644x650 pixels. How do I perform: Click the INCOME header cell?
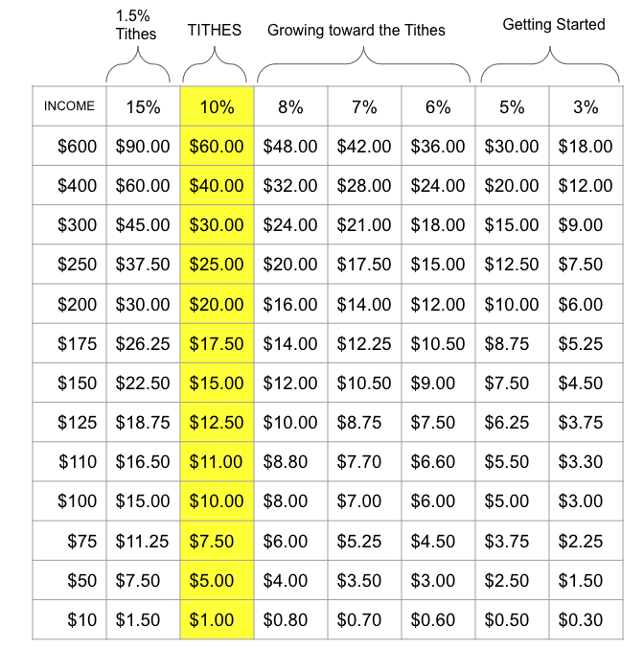click(x=69, y=106)
